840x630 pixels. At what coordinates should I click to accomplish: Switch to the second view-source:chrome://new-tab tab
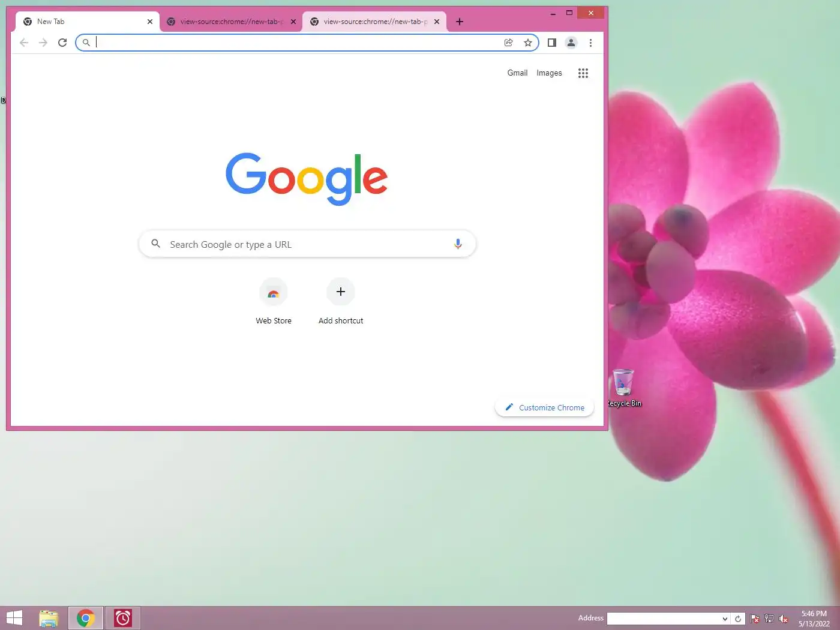click(x=374, y=22)
